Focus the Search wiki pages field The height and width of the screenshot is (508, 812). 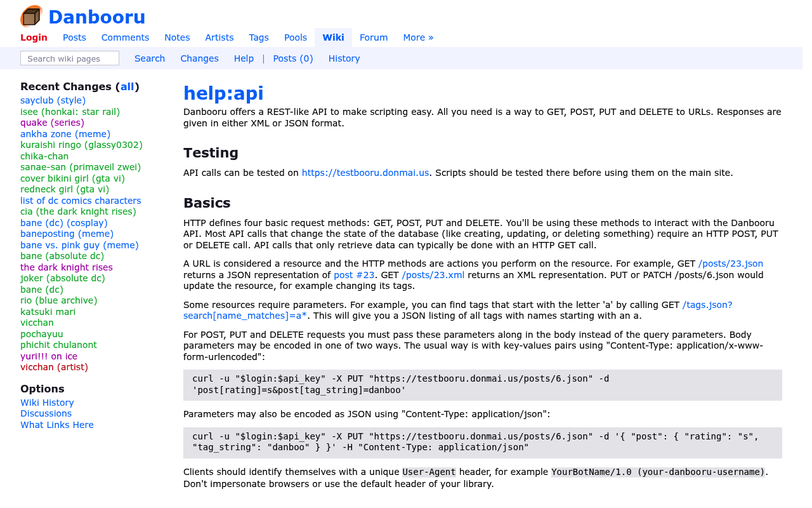pyautogui.click(x=70, y=58)
